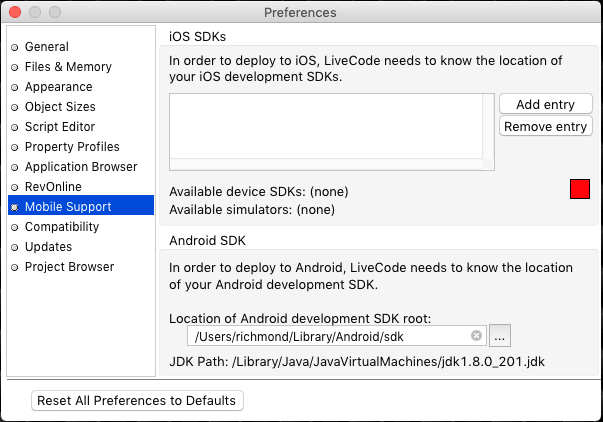Open Application Browser preferences

click(x=81, y=167)
